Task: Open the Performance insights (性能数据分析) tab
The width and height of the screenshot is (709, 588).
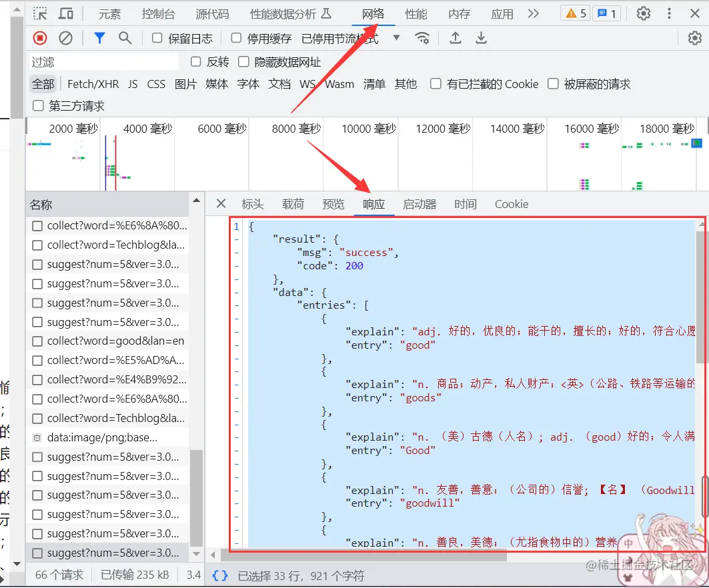Action: pyautogui.click(x=290, y=14)
